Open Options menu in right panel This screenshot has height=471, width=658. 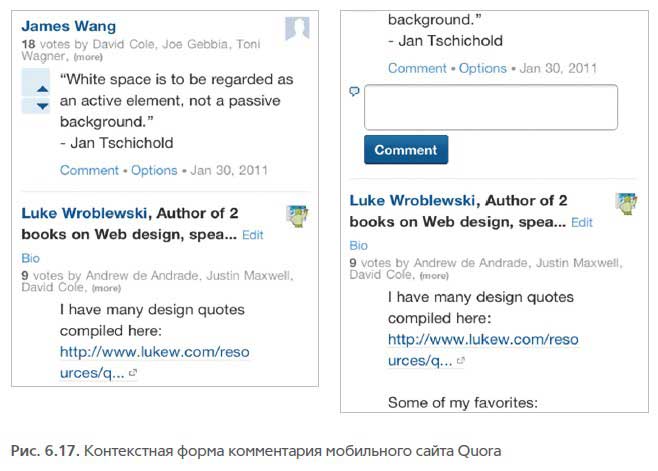(483, 68)
